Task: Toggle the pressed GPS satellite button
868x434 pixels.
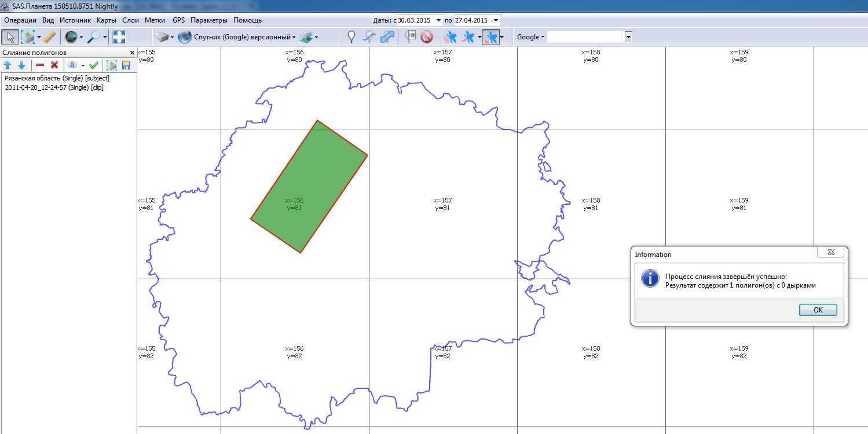Action: click(490, 37)
